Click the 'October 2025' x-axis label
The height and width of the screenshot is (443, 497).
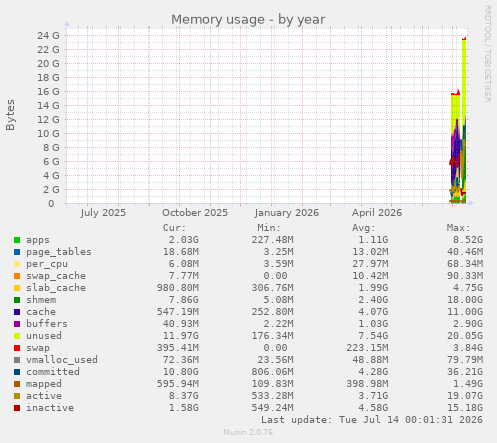(x=195, y=213)
